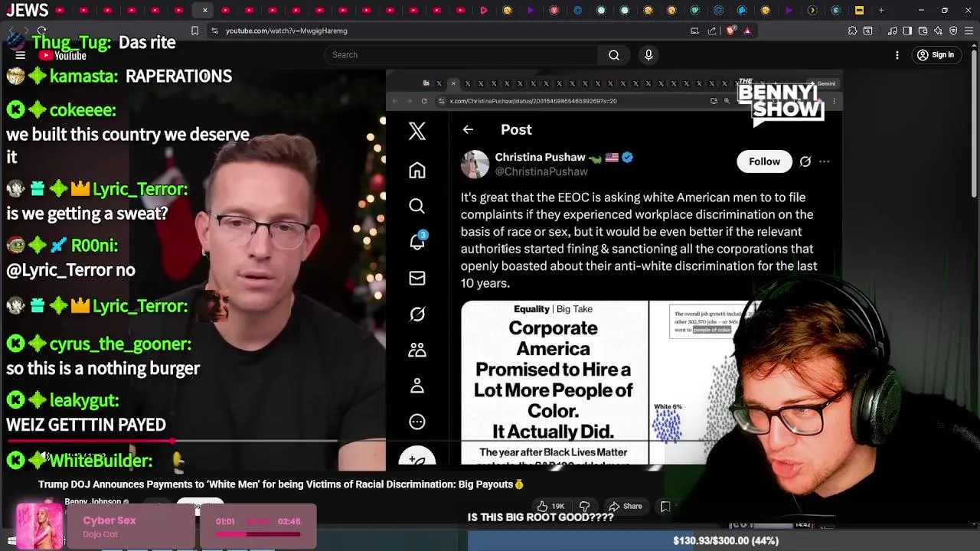The image size is (980, 551).
Task: Click leakygut username in chat
Action: 84,400
